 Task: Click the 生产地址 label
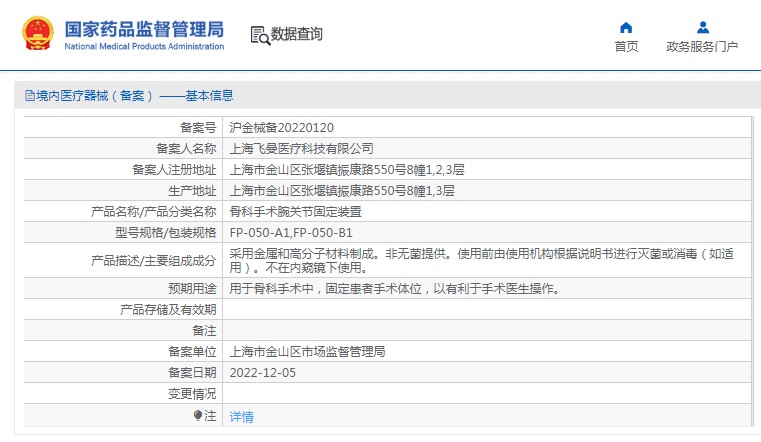(x=192, y=191)
